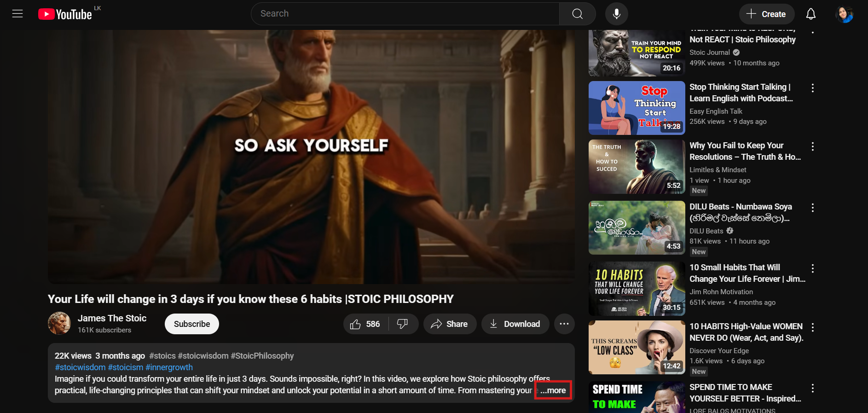Click the main video title text
868x413 pixels.
tap(251, 299)
